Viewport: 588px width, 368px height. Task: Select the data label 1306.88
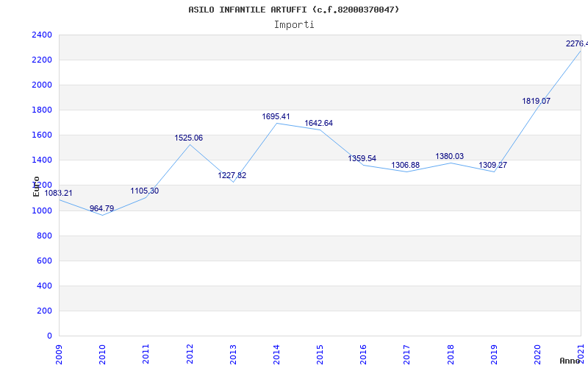(x=406, y=166)
